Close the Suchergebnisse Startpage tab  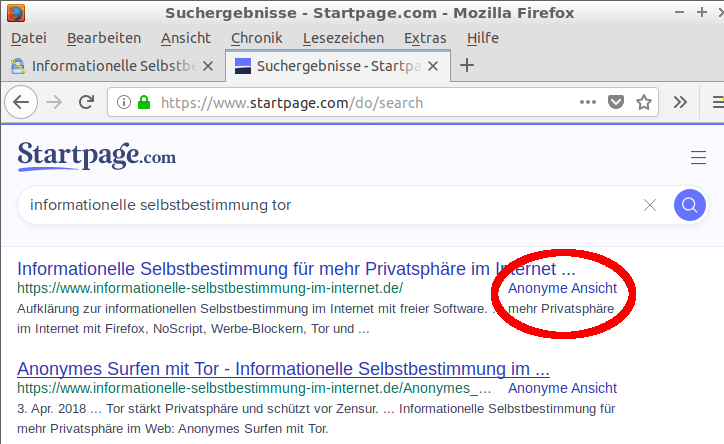point(433,66)
